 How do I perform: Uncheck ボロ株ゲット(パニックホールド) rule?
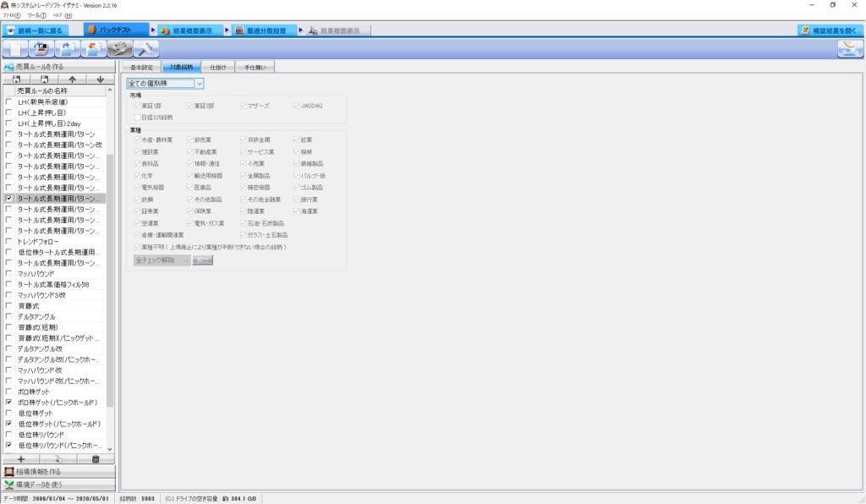click(x=8, y=403)
